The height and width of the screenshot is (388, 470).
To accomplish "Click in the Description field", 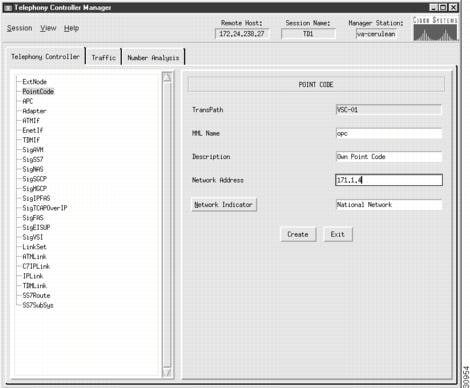I will (389, 157).
